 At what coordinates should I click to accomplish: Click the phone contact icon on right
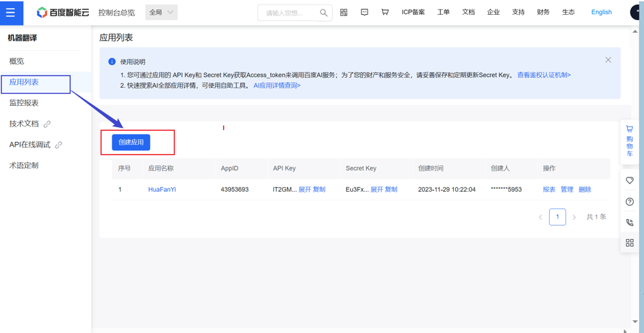coord(629,222)
